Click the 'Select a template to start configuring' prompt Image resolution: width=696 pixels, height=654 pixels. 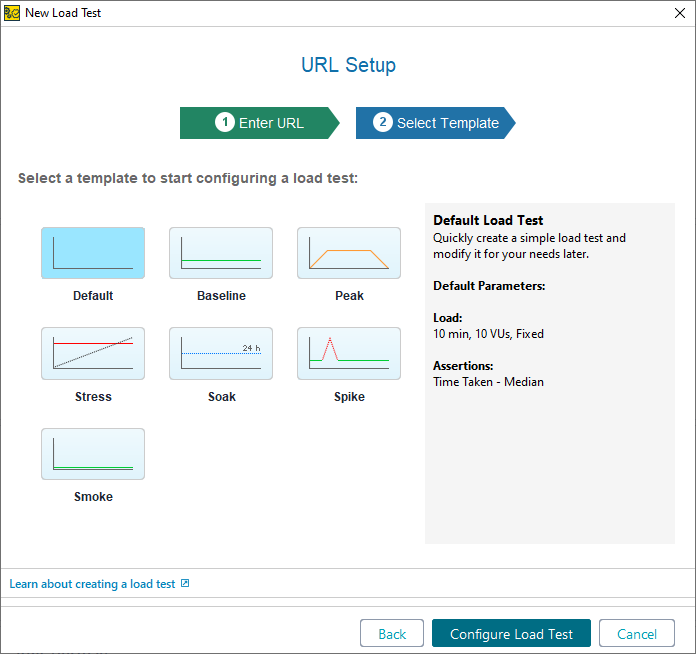[x=188, y=178]
